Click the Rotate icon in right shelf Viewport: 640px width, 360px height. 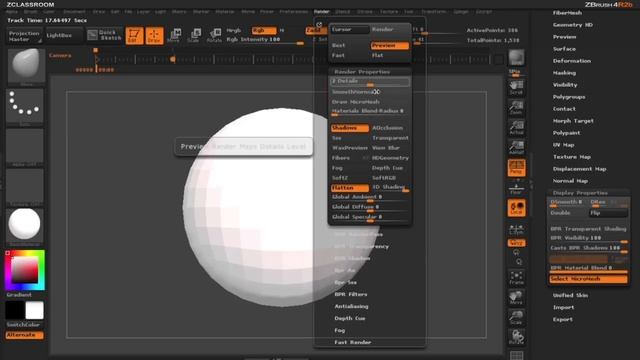516,337
